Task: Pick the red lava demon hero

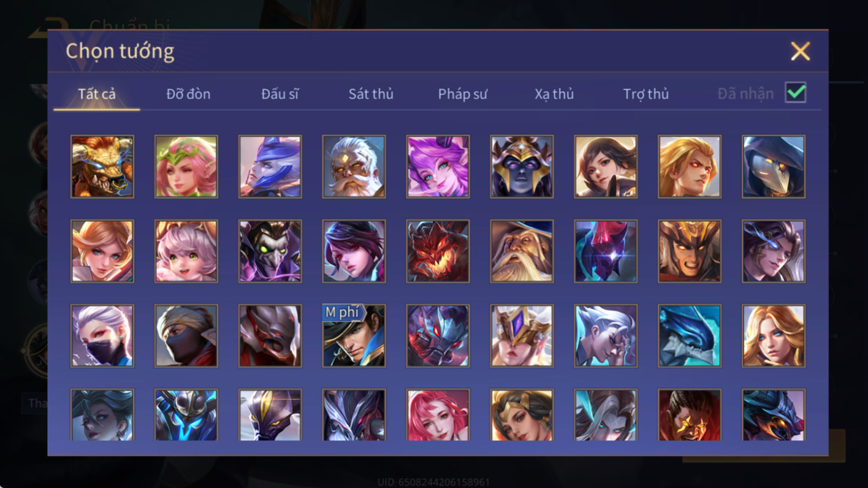Action: click(x=438, y=251)
